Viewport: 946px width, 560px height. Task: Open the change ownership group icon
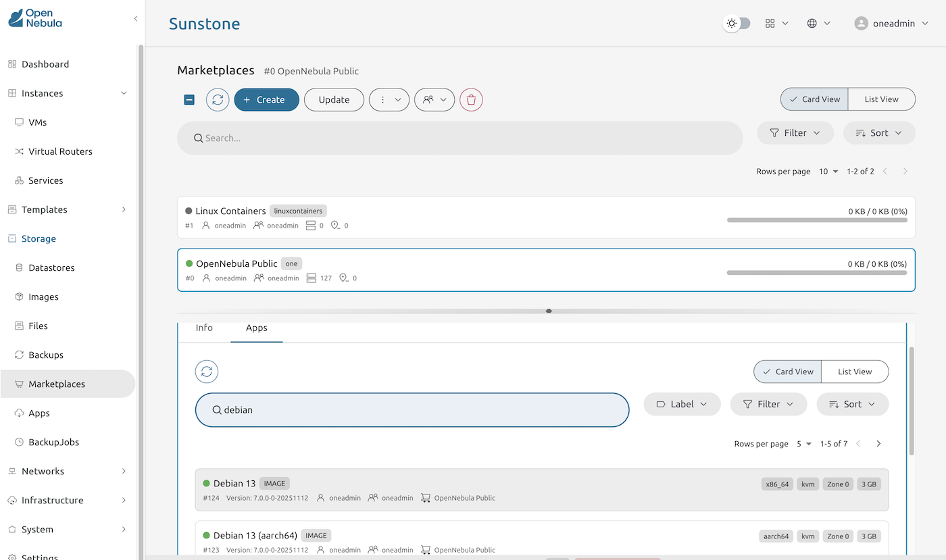click(434, 99)
